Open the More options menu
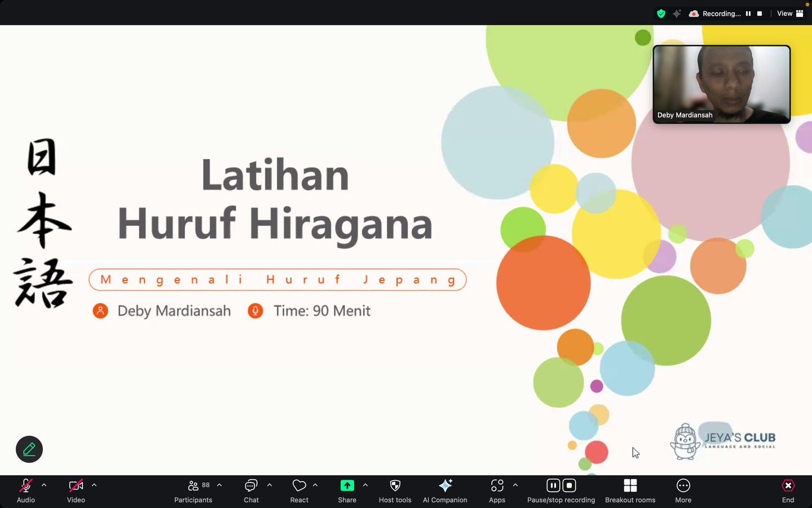812x508 pixels. 683,491
